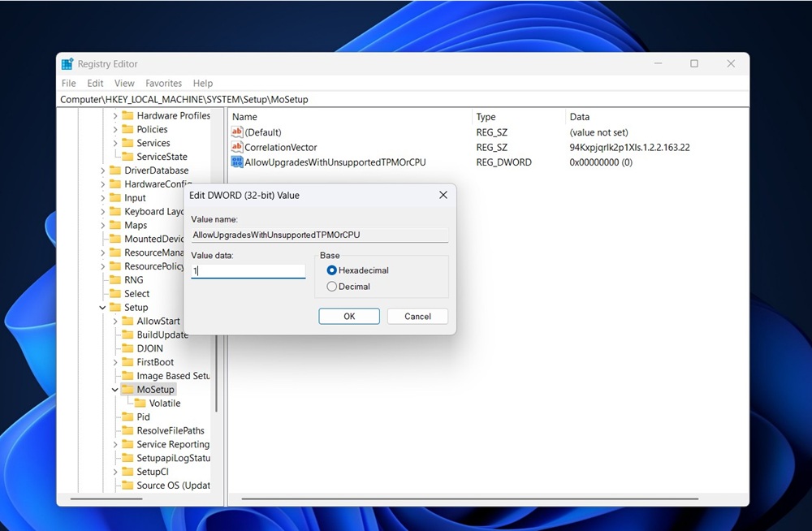This screenshot has height=531, width=812.
Task: Click the Volatile folder icon
Action: [141, 403]
